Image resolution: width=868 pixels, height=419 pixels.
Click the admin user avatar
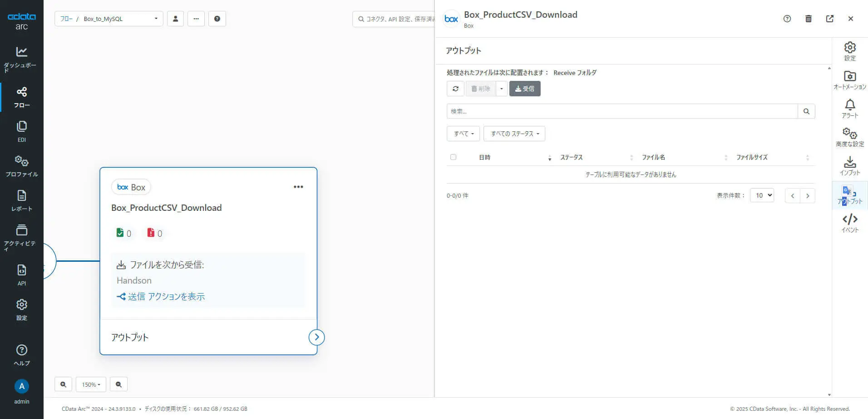[21, 386]
